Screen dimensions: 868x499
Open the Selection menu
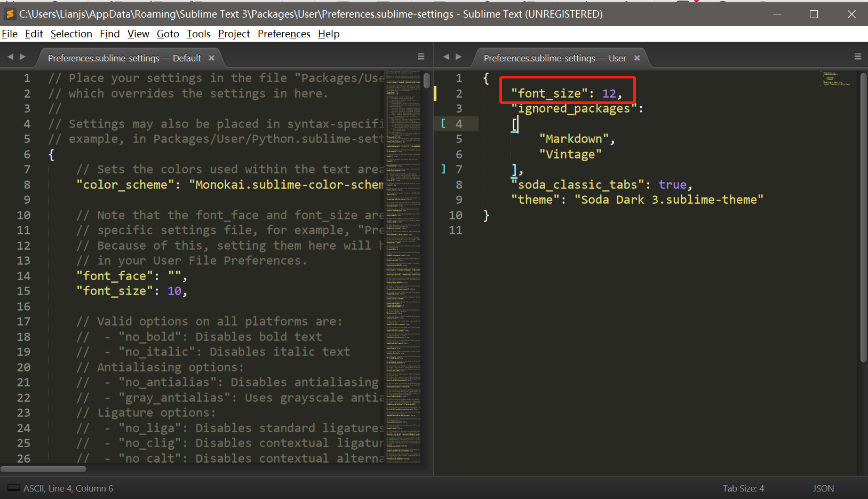click(71, 34)
